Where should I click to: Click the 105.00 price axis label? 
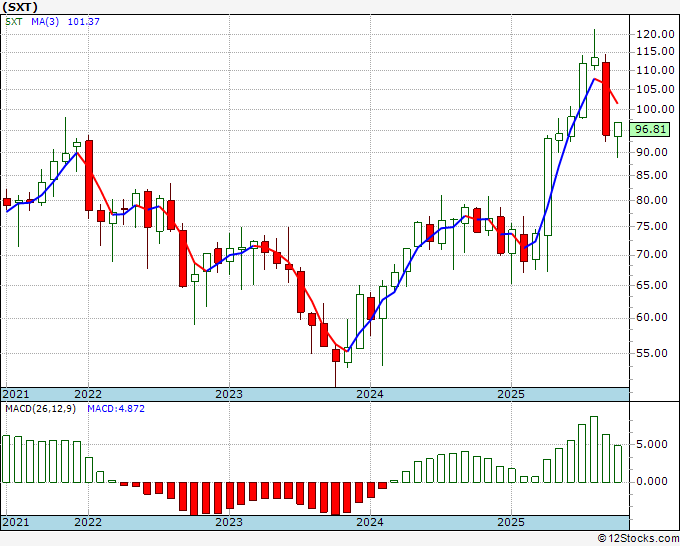point(655,89)
